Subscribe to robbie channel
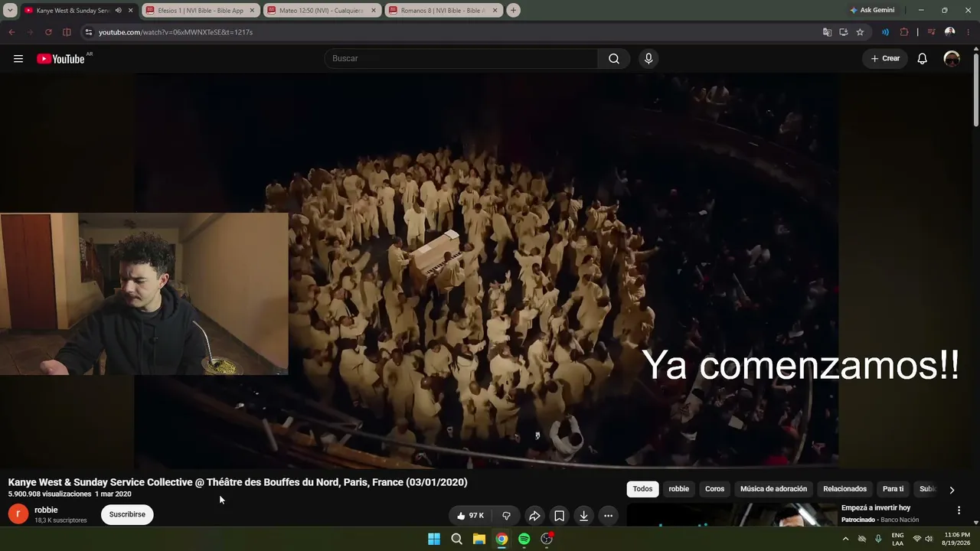 tap(127, 514)
